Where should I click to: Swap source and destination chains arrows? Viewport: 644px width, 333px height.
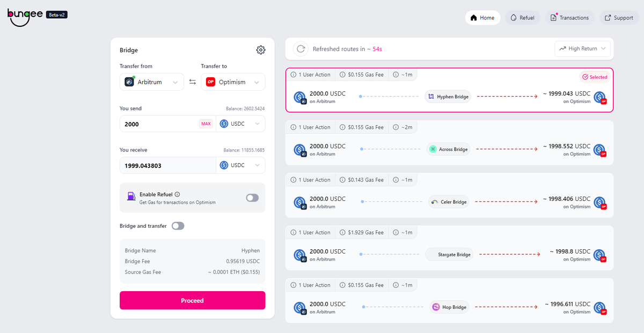[x=193, y=82]
